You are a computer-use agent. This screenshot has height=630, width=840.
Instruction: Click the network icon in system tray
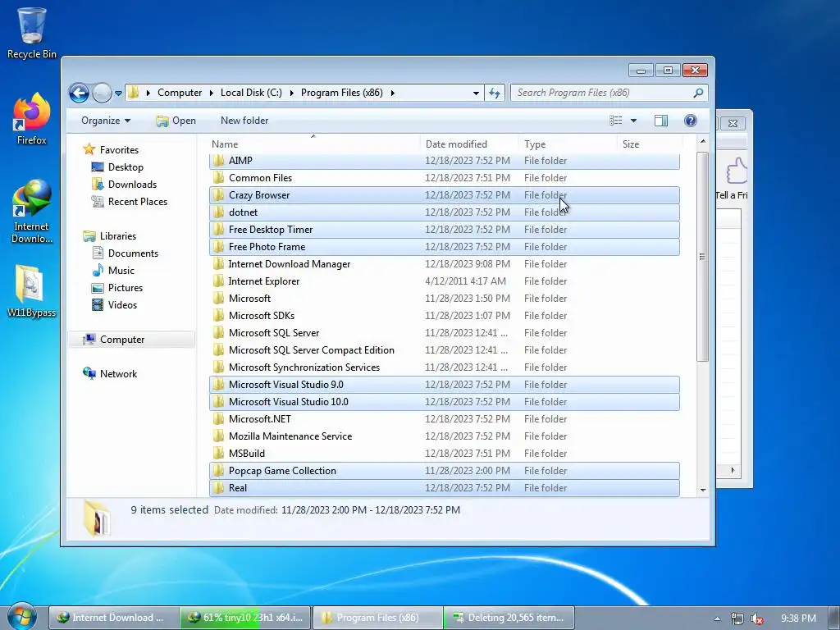pyautogui.click(x=737, y=619)
